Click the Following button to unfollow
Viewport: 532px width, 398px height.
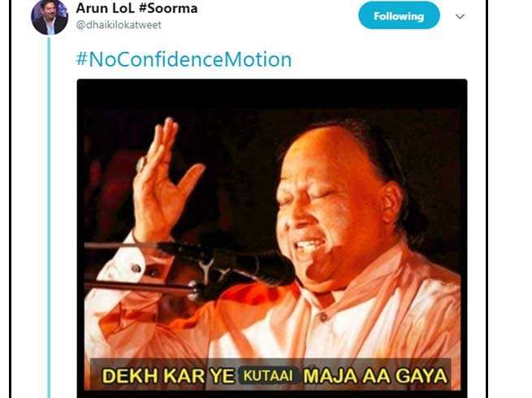pos(399,16)
